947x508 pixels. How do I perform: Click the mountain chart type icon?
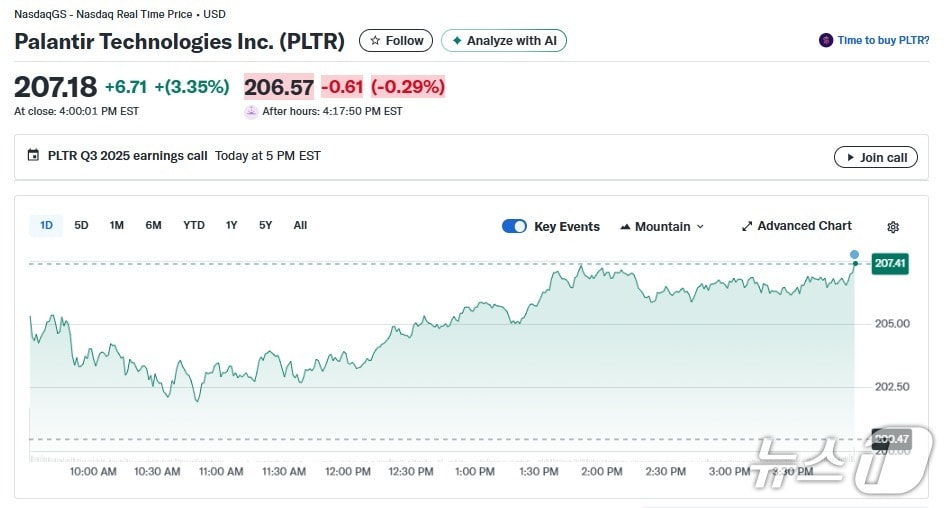point(625,227)
